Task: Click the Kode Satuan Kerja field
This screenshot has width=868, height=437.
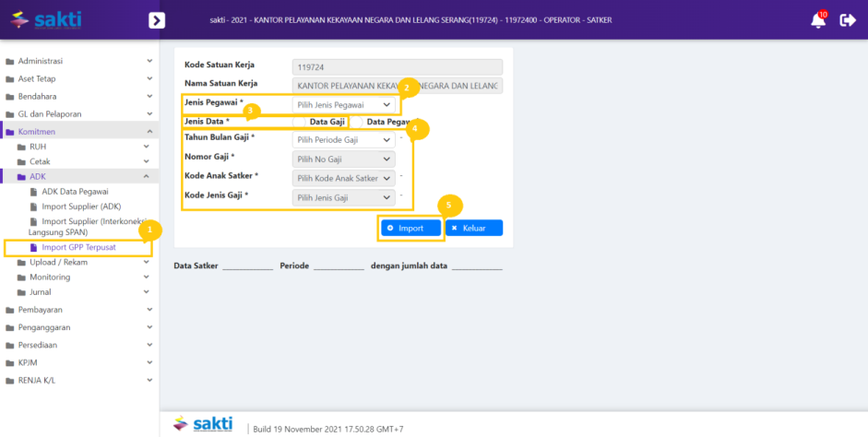Action: pyautogui.click(x=397, y=66)
